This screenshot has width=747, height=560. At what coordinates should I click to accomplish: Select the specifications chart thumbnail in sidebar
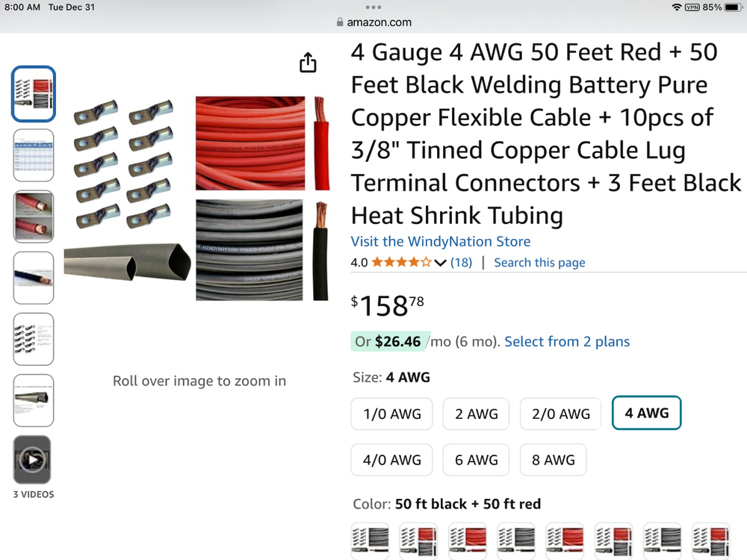point(33,155)
